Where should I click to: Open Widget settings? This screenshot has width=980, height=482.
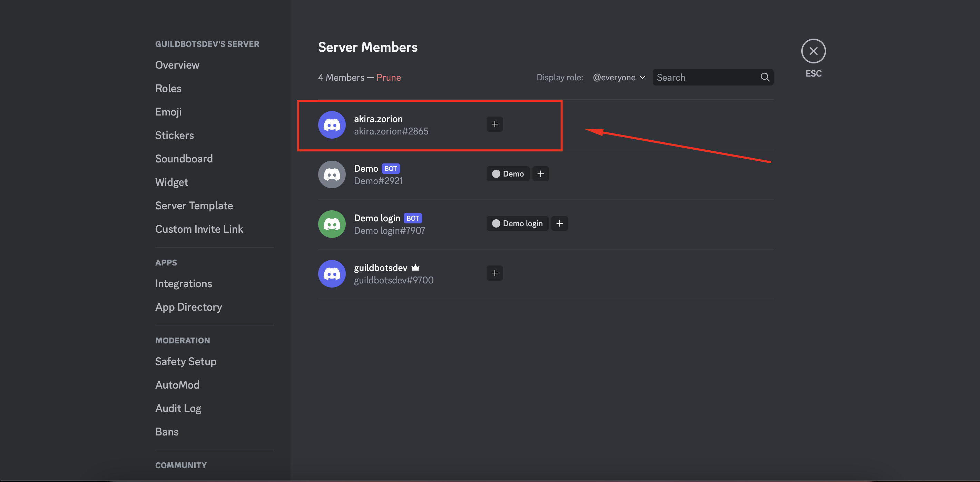tap(171, 182)
